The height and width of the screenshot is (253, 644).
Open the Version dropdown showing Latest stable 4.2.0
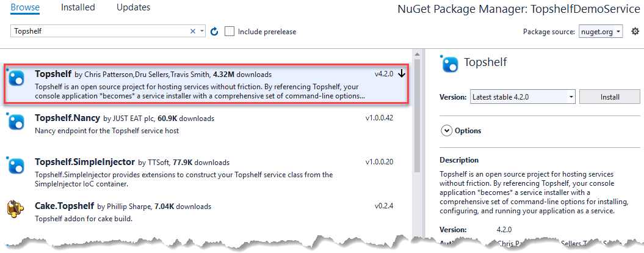523,97
